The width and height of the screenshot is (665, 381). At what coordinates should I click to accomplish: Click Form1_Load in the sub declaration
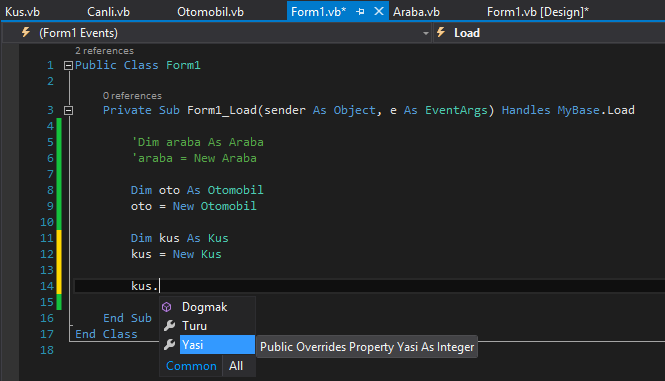click(x=222, y=110)
